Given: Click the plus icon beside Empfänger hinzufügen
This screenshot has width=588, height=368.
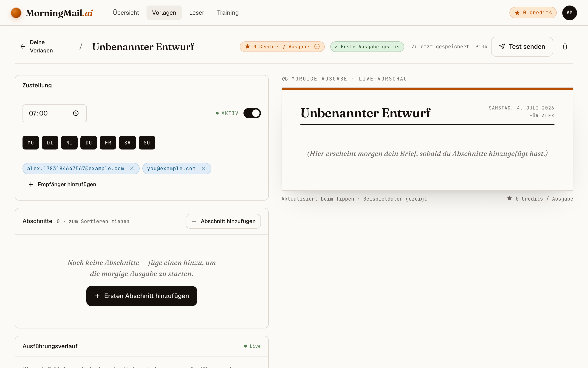Looking at the screenshot, I should (31, 184).
